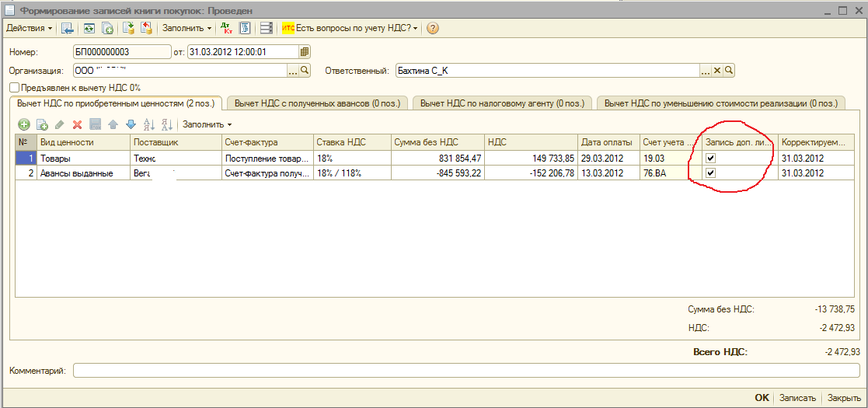Open Ответственный with magnifier icon

point(729,70)
